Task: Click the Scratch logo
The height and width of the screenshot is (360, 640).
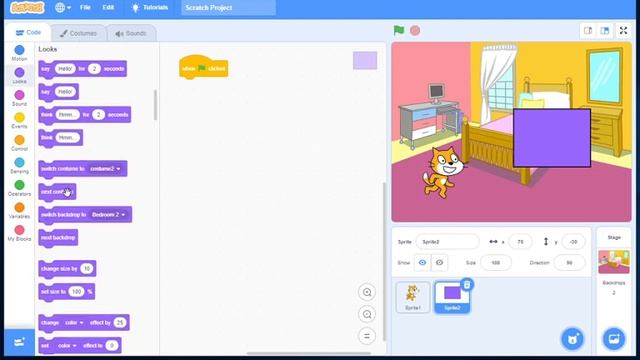Action: coord(27,8)
